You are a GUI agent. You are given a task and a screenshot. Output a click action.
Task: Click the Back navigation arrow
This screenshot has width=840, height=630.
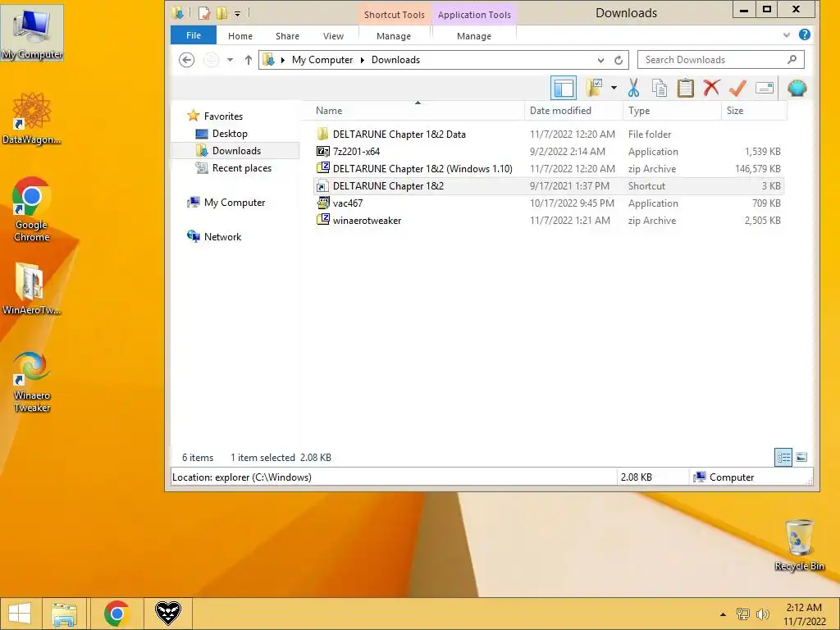click(x=186, y=60)
